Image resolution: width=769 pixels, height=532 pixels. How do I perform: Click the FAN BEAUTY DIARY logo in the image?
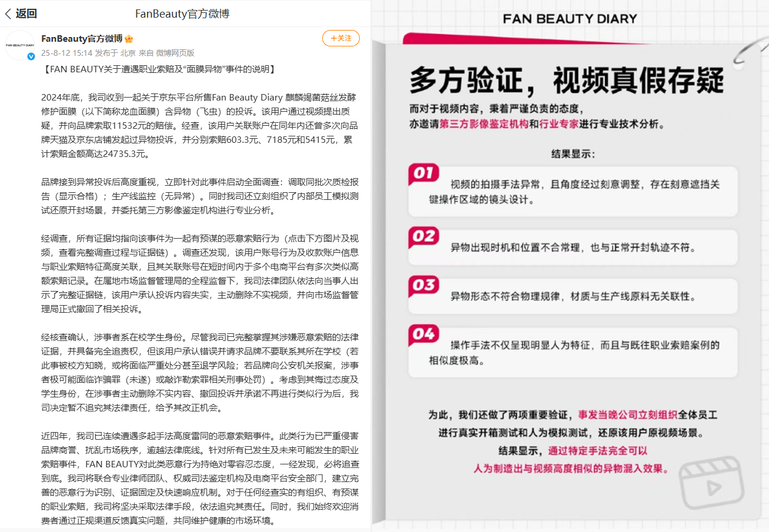570,19
